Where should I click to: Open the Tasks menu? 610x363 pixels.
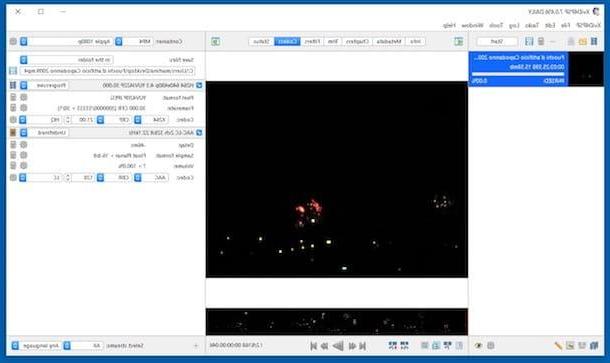(x=531, y=25)
